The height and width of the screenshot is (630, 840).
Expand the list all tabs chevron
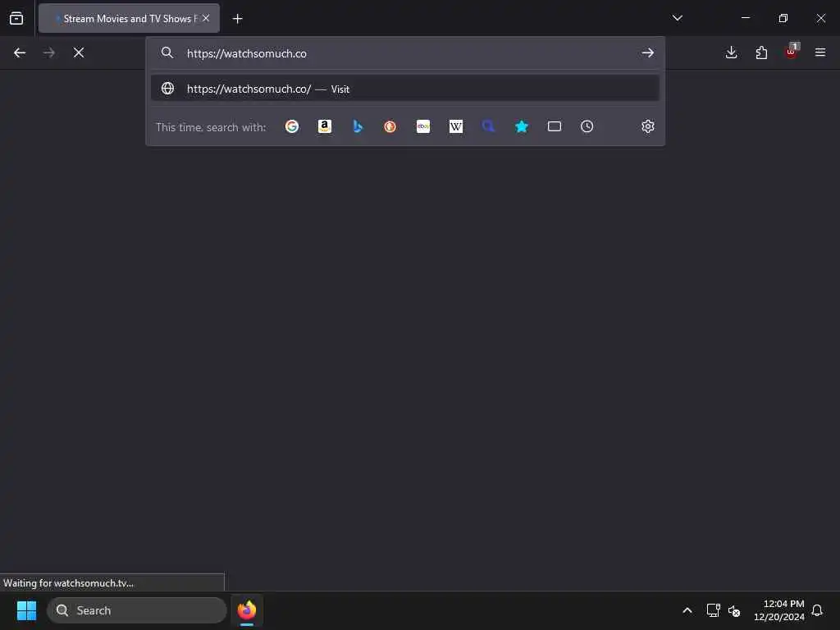pyautogui.click(x=677, y=18)
